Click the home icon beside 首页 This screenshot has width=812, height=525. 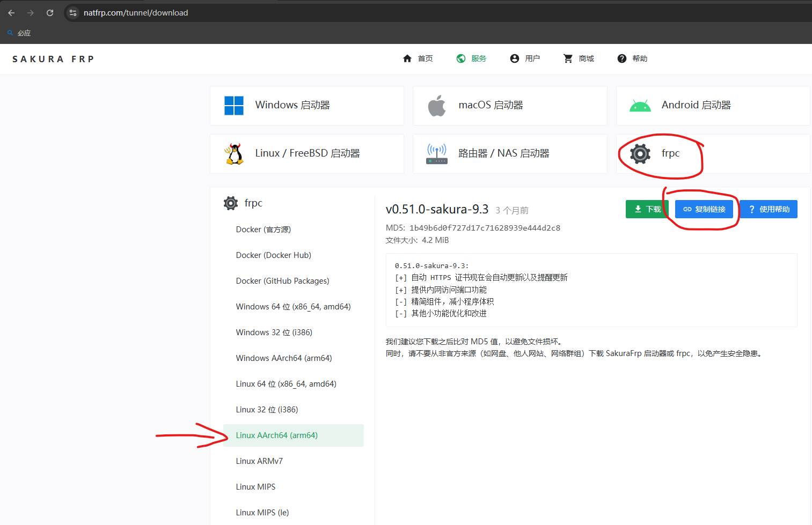[407, 58]
